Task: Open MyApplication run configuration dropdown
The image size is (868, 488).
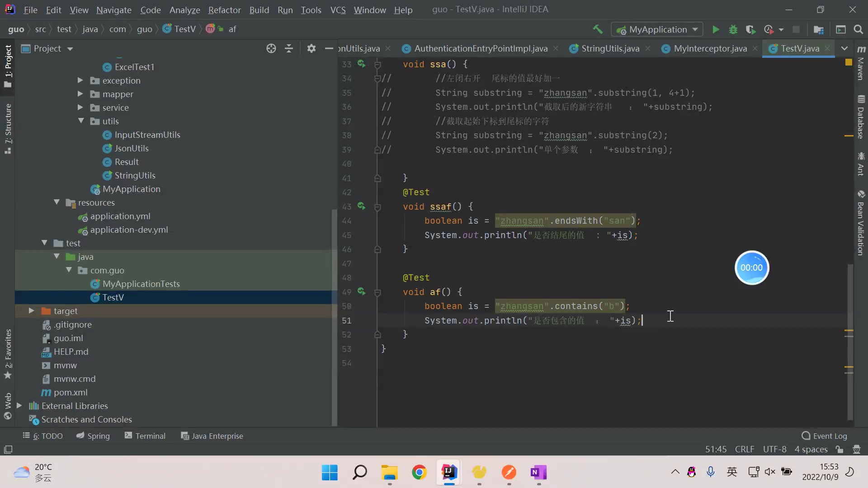Action: point(657,29)
